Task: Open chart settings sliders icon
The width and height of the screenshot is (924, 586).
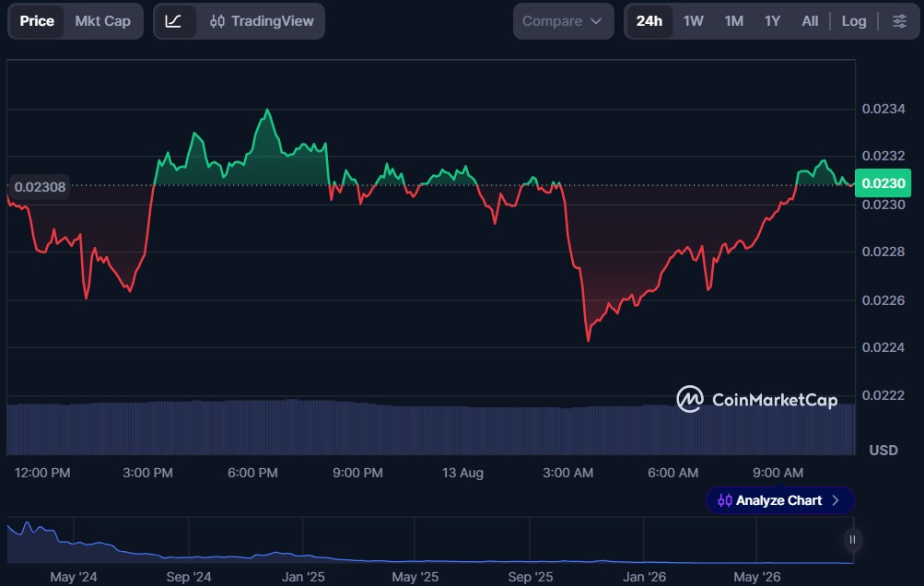Action: [899, 21]
